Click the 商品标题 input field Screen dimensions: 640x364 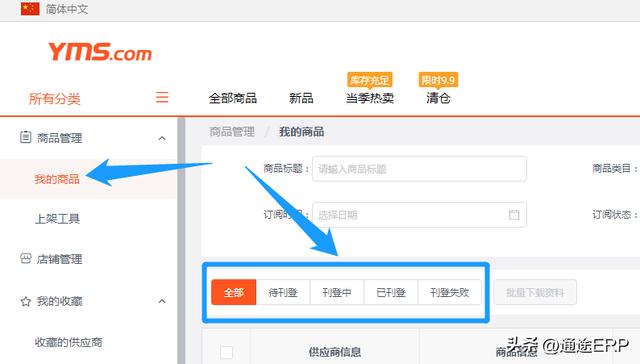coord(419,169)
